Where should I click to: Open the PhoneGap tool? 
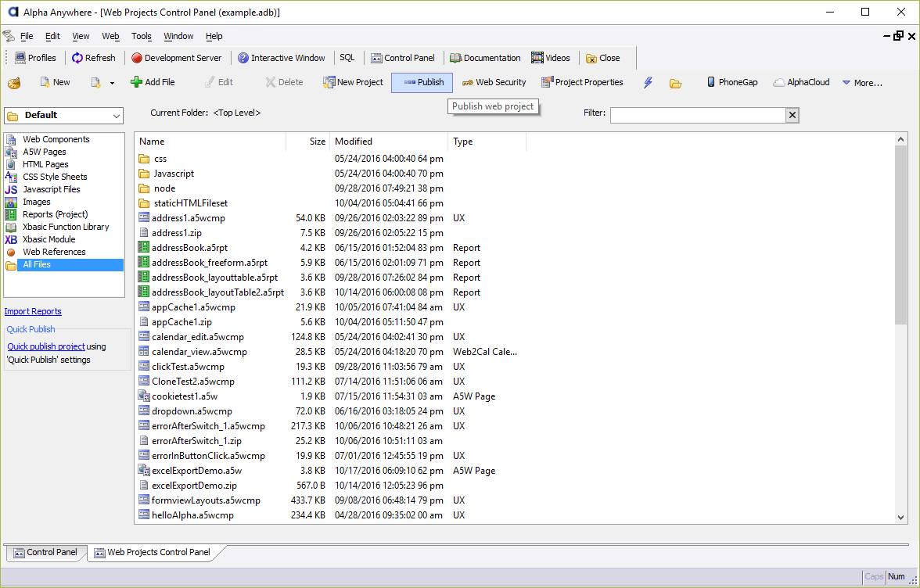(732, 83)
